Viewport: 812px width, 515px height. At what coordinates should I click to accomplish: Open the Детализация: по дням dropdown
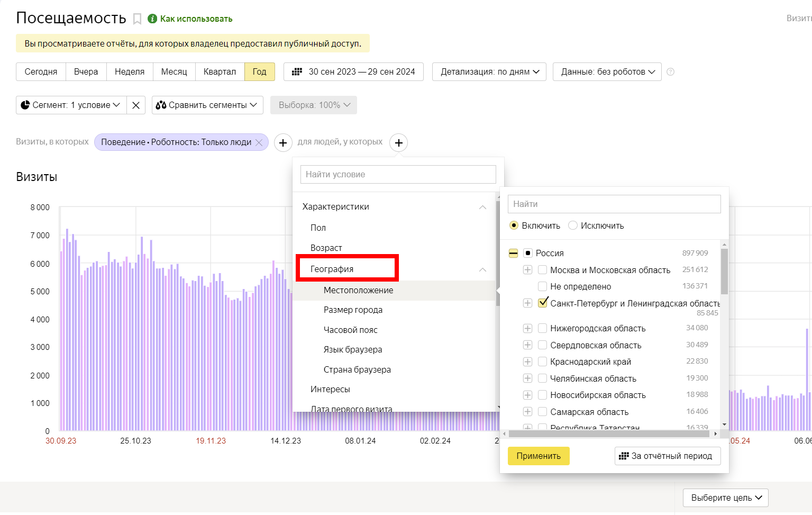tap(490, 72)
